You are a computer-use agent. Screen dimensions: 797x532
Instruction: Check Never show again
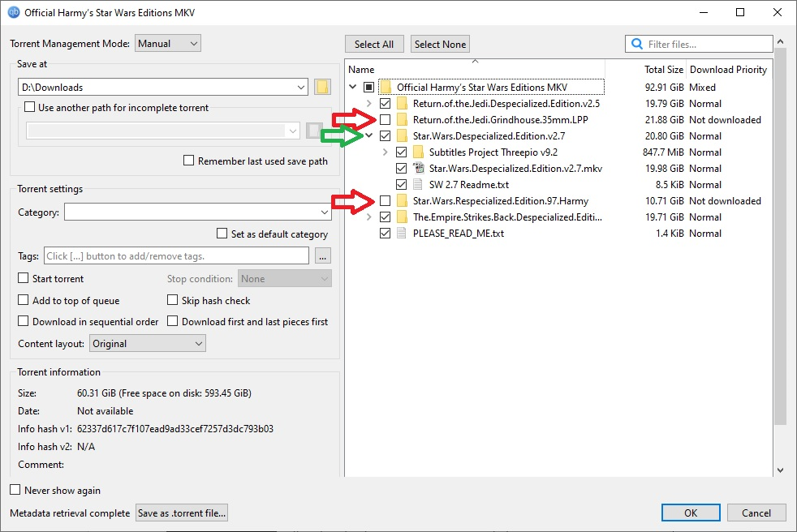point(15,490)
